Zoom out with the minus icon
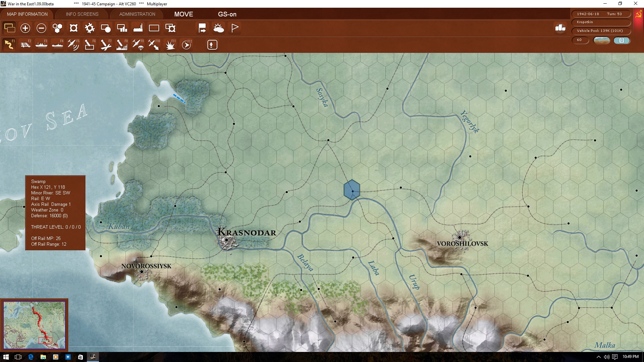This screenshot has height=362, width=644. tap(41, 28)
